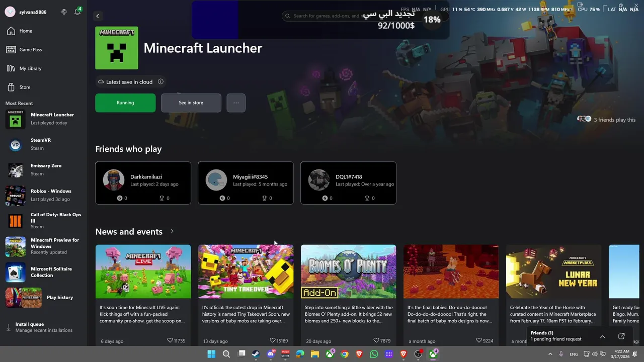Open the ENG language switcher
Screen dimensions: 644x362
(x=574, y=354)
